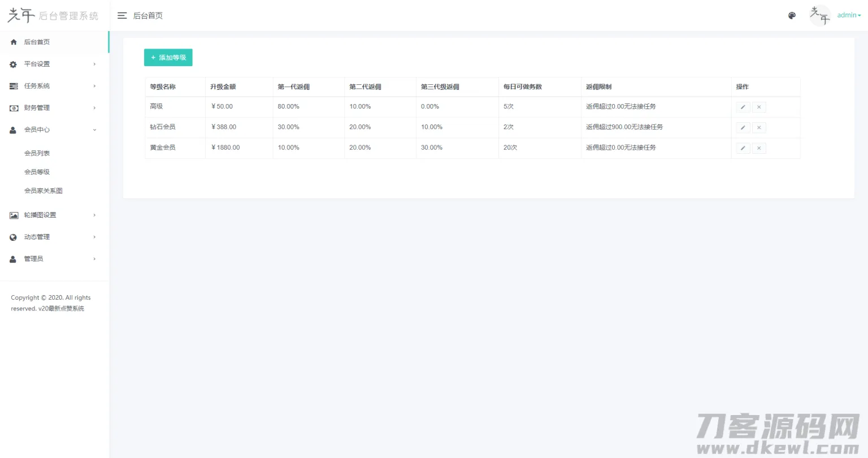Select 会员等级 in the sidebar
Viewport: 868px width, 458px height.
pos(37,172)
